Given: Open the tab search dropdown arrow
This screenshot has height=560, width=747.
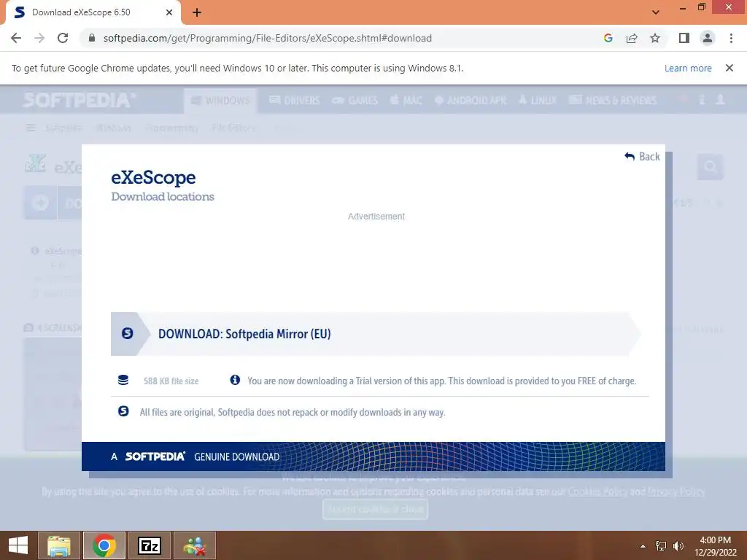Looking at the screenshot, I should [x=656, y=12].
